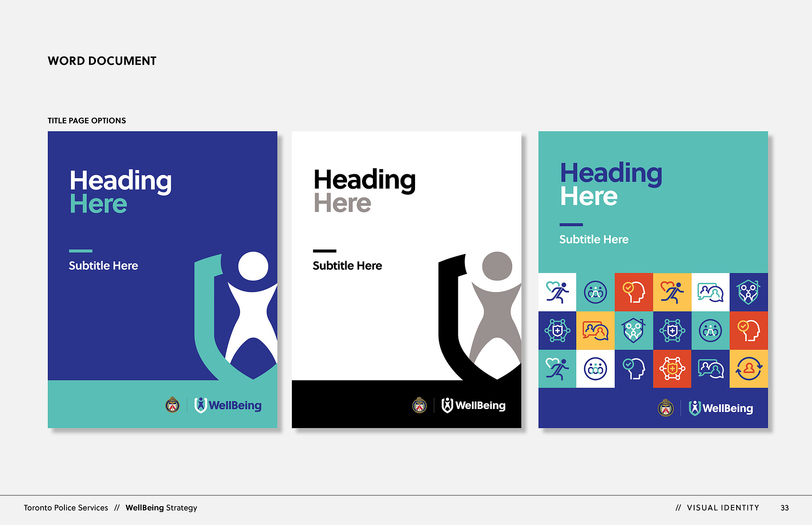Click the large black-and-grey figure graphic

click(x=480, y=316)
